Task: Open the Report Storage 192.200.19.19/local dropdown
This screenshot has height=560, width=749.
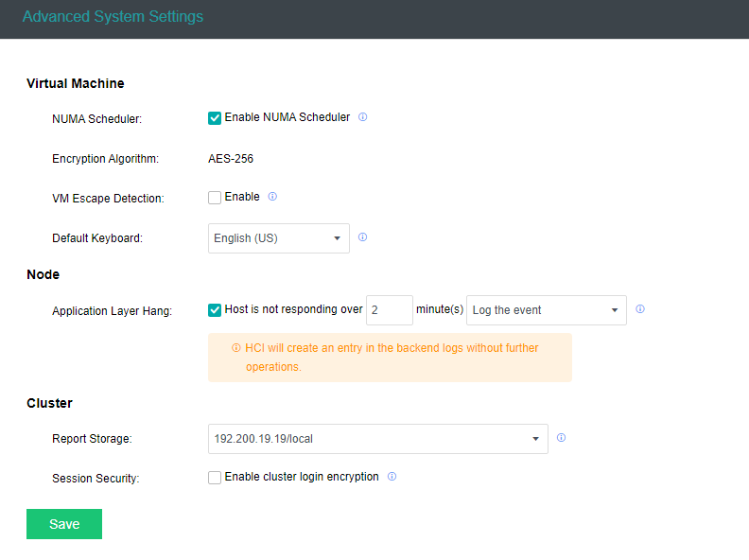Action: click(x=377, y=439)
